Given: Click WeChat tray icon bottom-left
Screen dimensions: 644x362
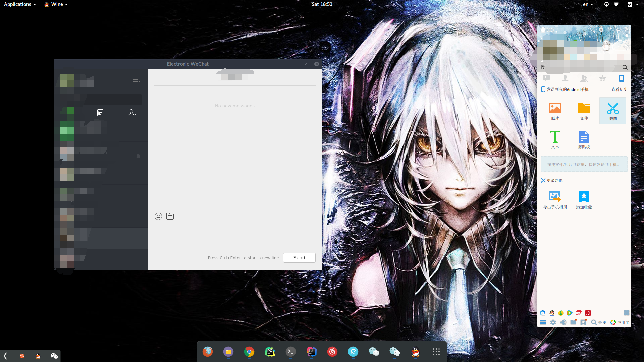Looking at the screenshot, I should 54,356.
